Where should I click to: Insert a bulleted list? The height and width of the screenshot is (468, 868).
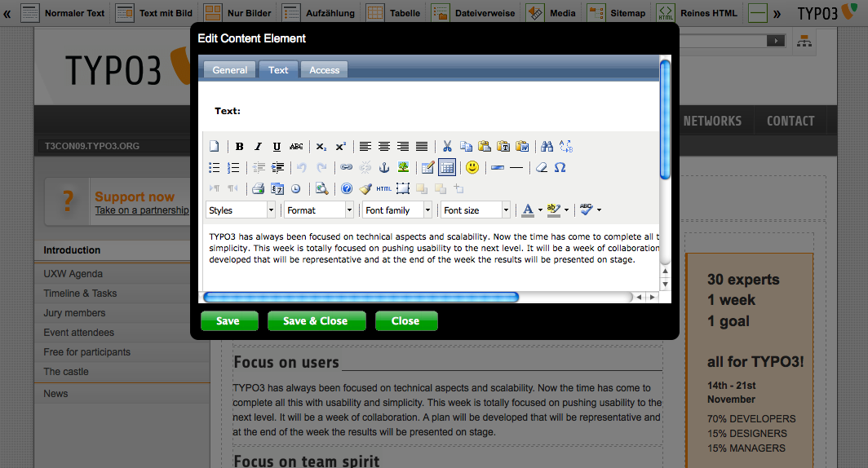(215, 167)
